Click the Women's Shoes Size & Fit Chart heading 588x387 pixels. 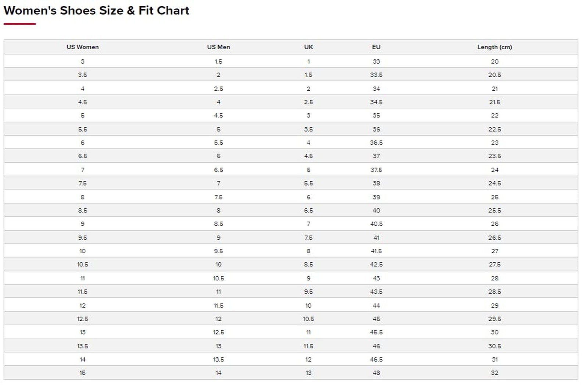point(96,11)
